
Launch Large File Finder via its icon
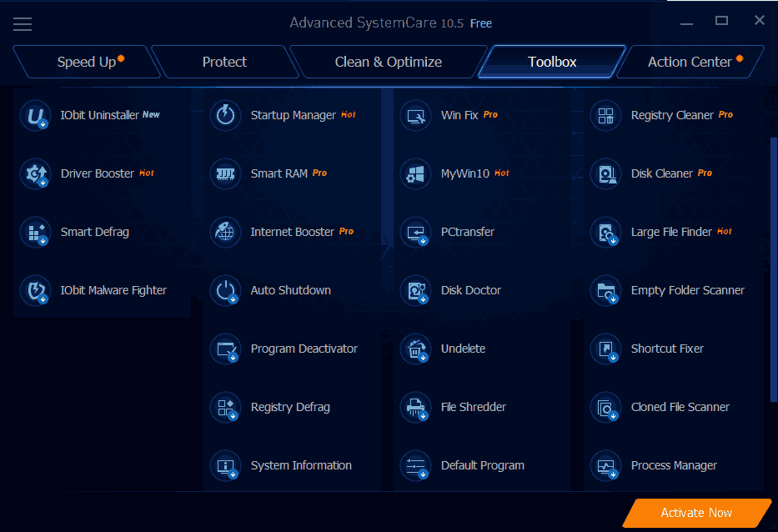(606, 233)
